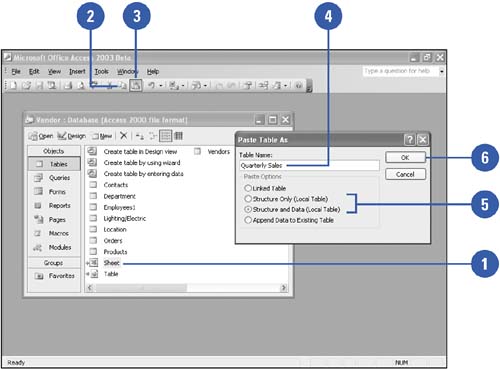Switch to Details view in database window
Viewport: 500px width, 369px height.
[179, 136]
